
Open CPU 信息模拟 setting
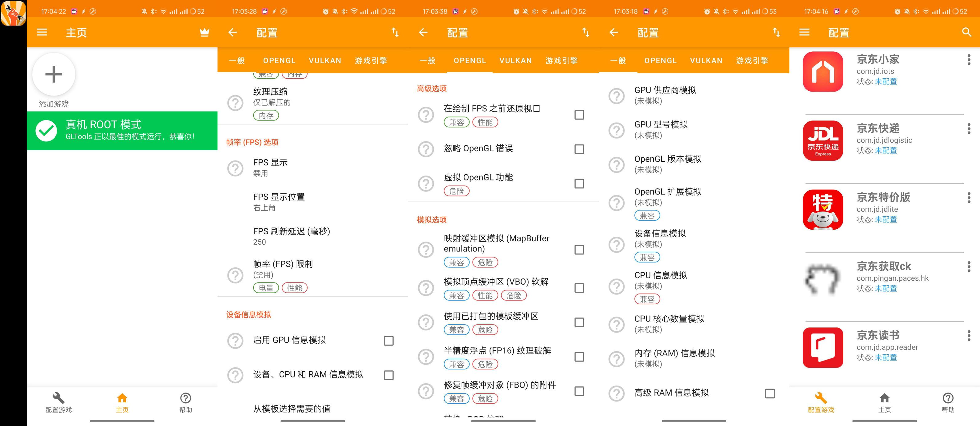[694, 286]
